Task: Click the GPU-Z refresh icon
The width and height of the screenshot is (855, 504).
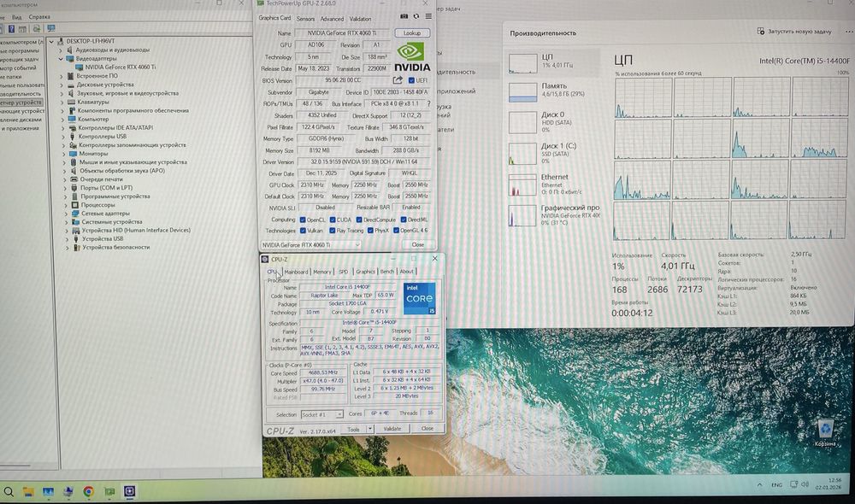Action: coord(416,16)
